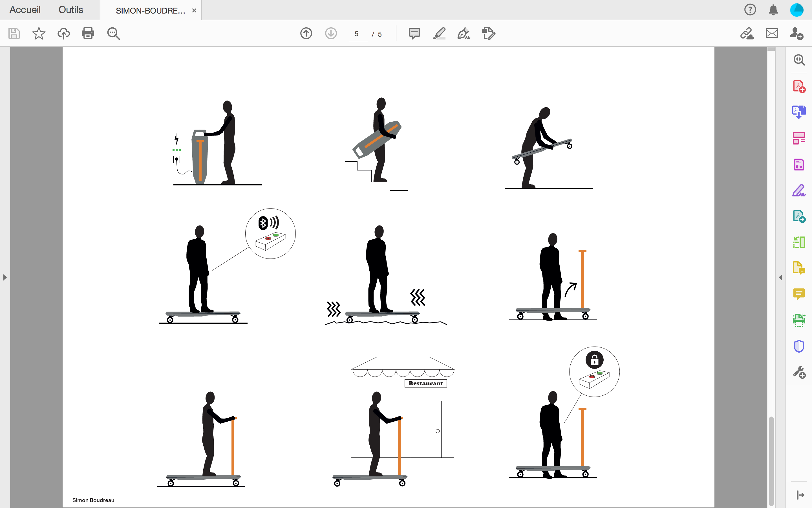Open the Sign document pen tool
Screen dimensions: 812x508
[464, 33]
